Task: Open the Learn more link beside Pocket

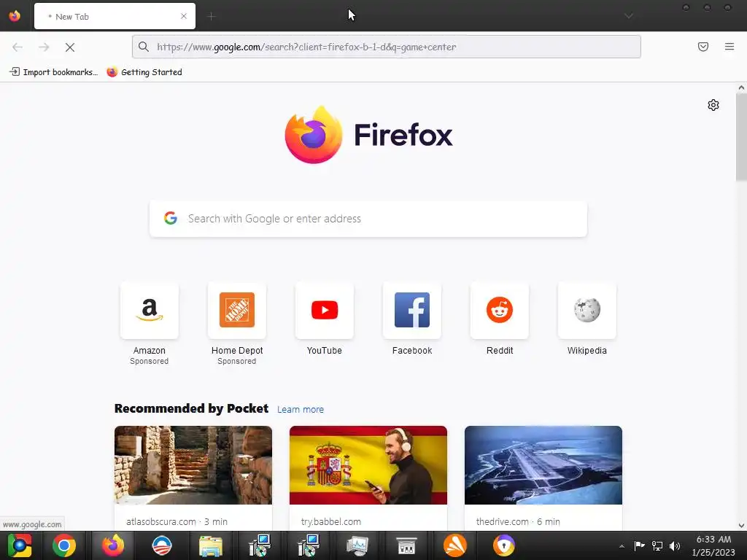Action: (x=300, y=410)
